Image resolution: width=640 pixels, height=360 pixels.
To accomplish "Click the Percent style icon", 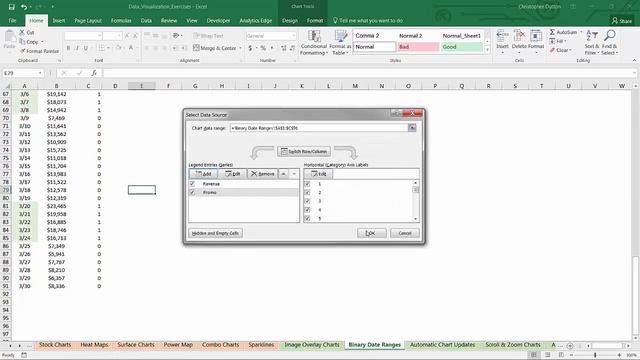I will pyautogui.click(x=263, y=48).
